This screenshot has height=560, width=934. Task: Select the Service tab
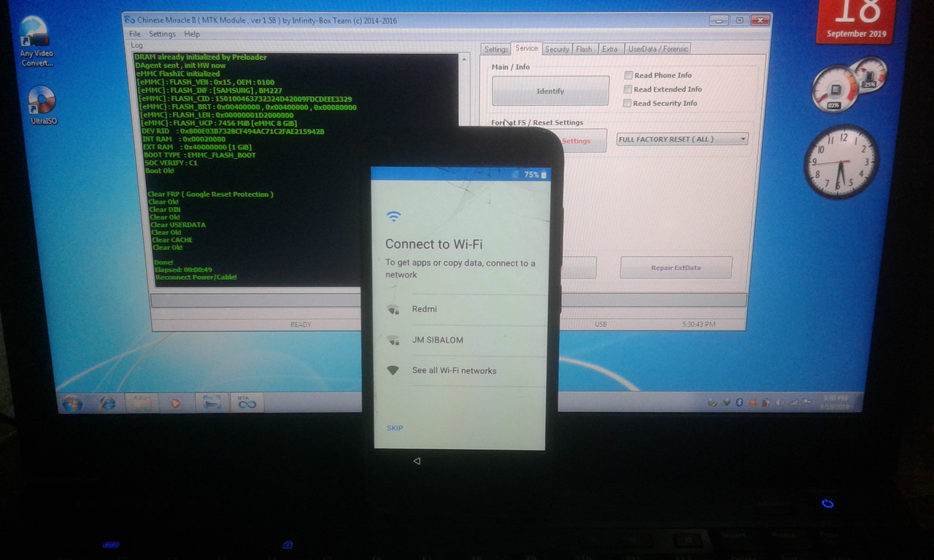[526, 48]
